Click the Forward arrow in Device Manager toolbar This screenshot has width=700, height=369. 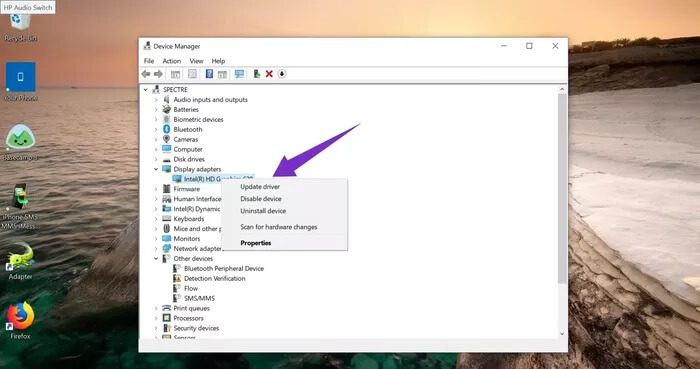point(158,74)
